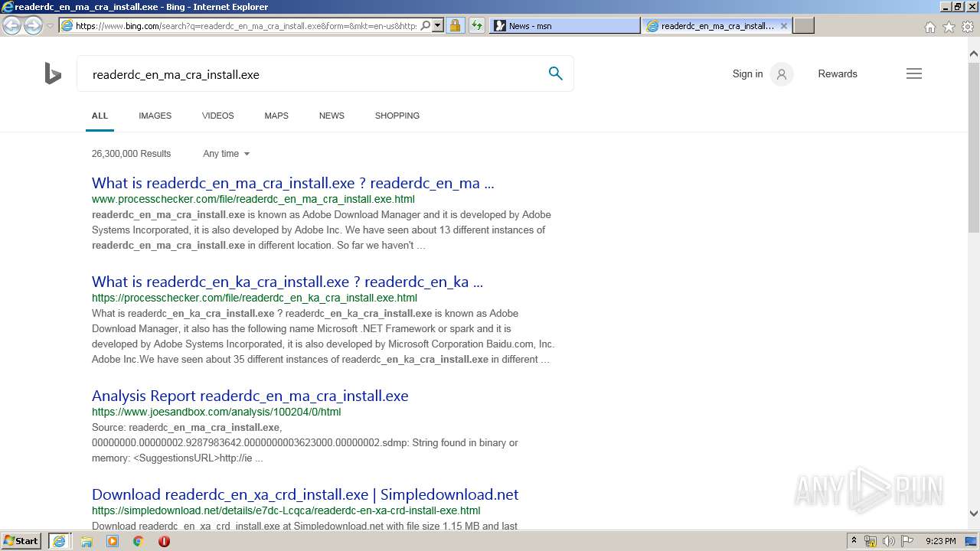The image size is (980, 551).
Task: Open the media player taskbar icon
Action: tap(113, 541)
